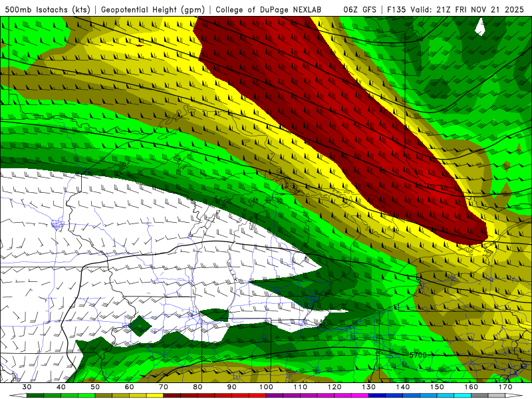Click the legend value '160'
This screenshot has height=399, width=532.
[x=471, y=387]
